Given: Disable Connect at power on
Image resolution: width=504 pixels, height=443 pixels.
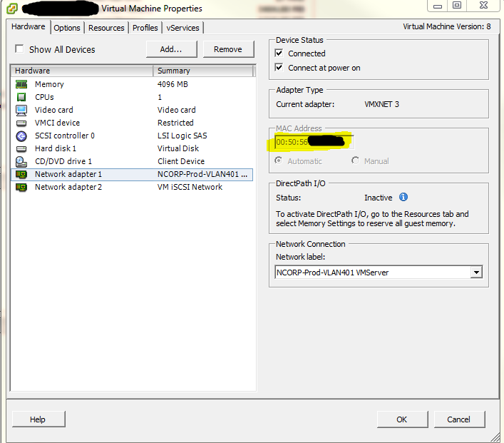Looking at the screenshot, I should 279,68.
